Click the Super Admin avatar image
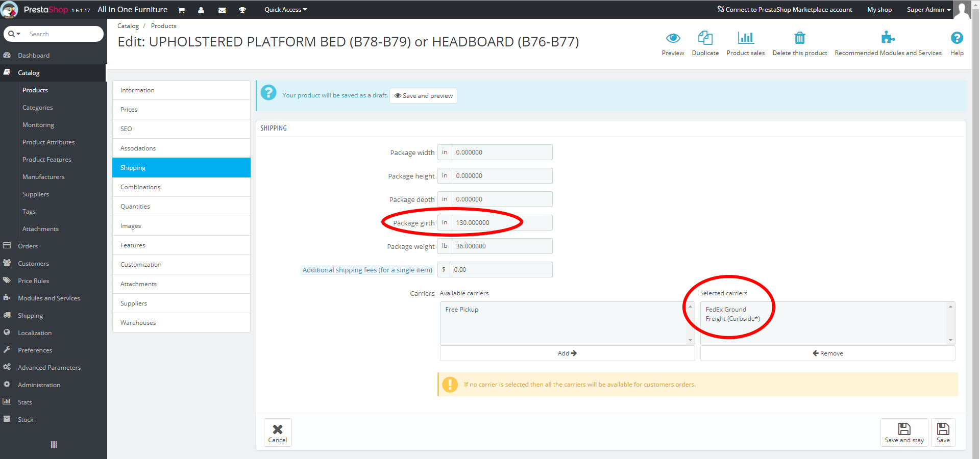The image size is (980, 459). [962, 10]
